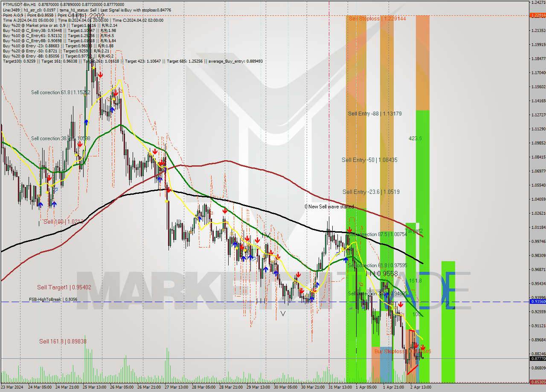The width and height of the screenshot is (546, 392).
Task: Click the 0.91120 price axis label
Action: (x=538, y=326)
